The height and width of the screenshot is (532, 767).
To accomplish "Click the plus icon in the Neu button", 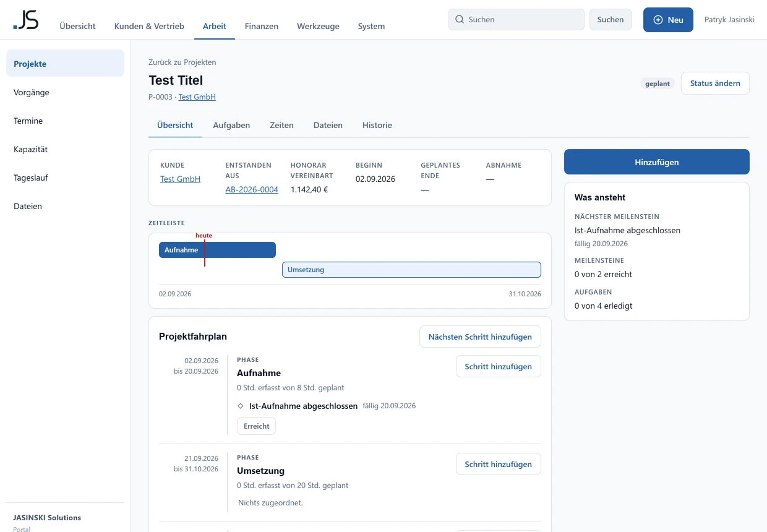I will 658,20.
